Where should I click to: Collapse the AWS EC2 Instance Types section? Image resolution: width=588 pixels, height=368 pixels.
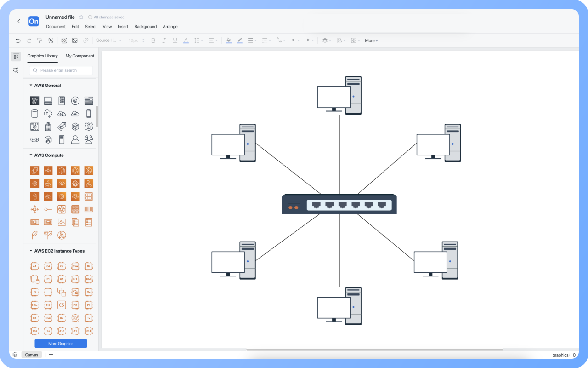click(31, 251)
